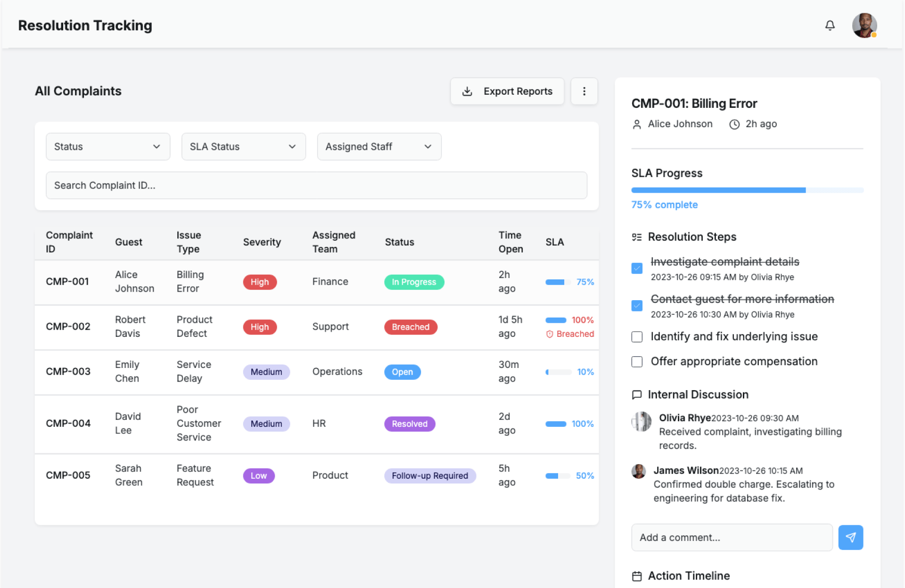Send comment with paper plane icon
The height and width of the screenshot is (588, 905).
point(850,537)
